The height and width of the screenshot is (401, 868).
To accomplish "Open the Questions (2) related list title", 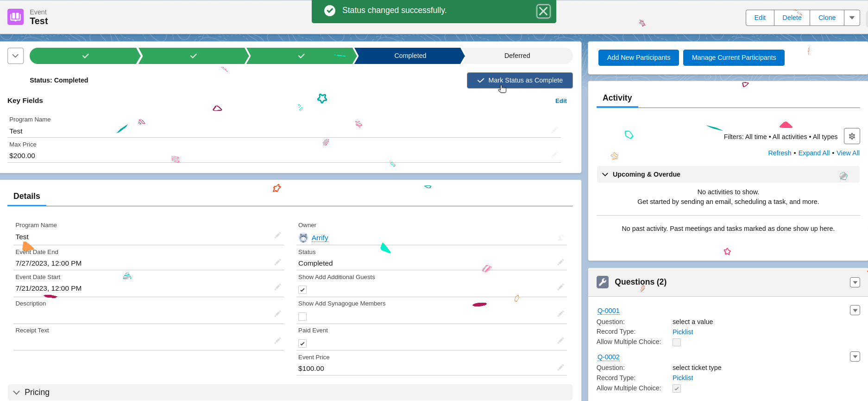I will (641, 282).
